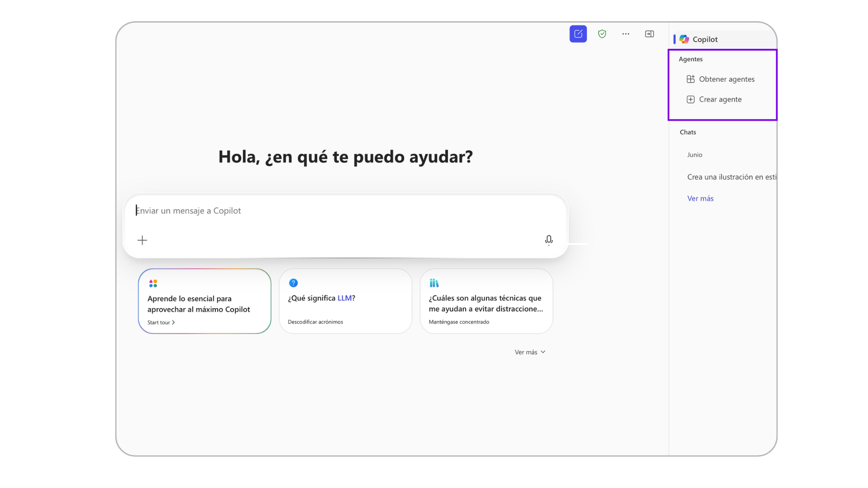Click the LLM highlighted term
The image size is (868, 488).
[x=344, y=298]
